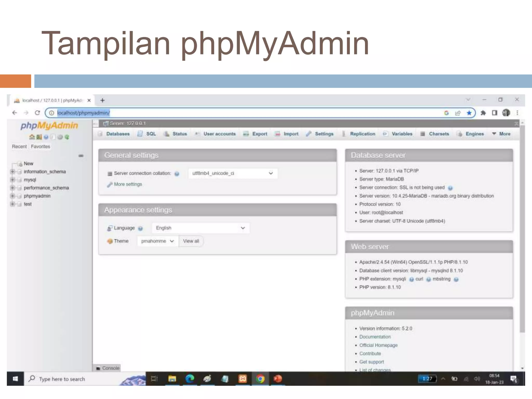Open the Chrome extensions puzzle icon
532x399 pixels.
483,113
